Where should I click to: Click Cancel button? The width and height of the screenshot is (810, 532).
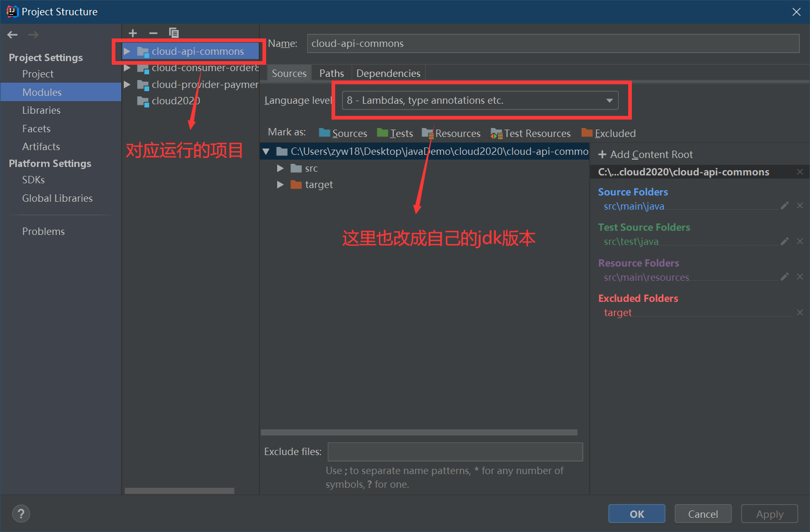pyautogui.click(x=703, y=514)
